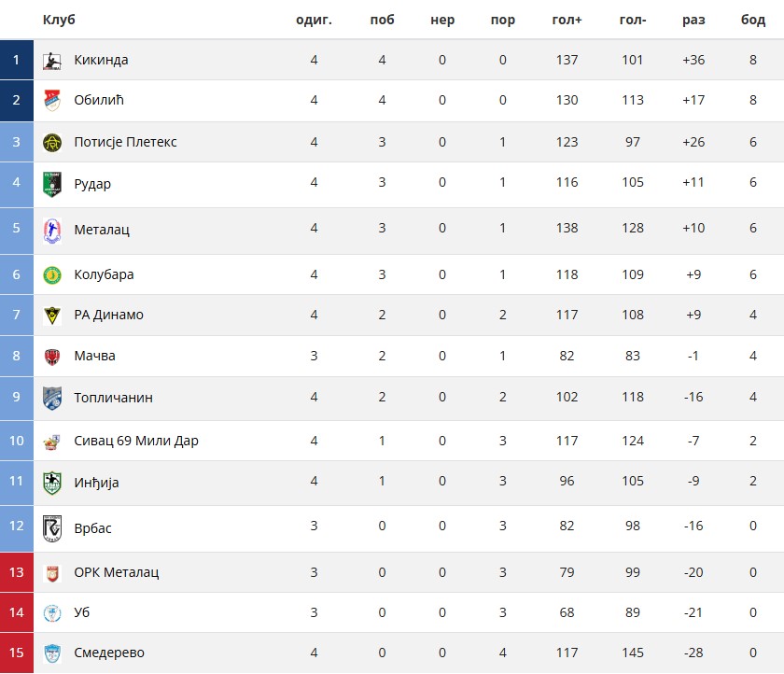Click the Клуб column header

(x=59, y=20)
